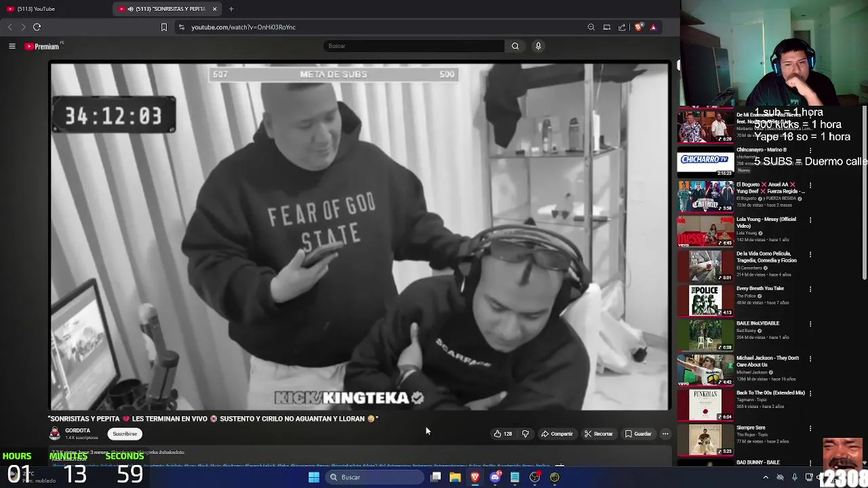The width and height of the screenshot is (868, 488).
Task: Open options menu for El Bogueto video
Action: [x=810, y=185]
